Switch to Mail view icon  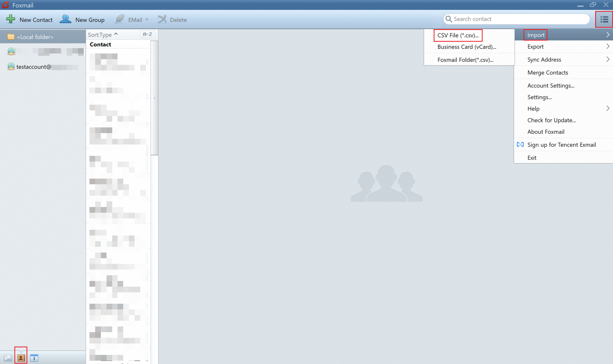[x=8, y=357]
